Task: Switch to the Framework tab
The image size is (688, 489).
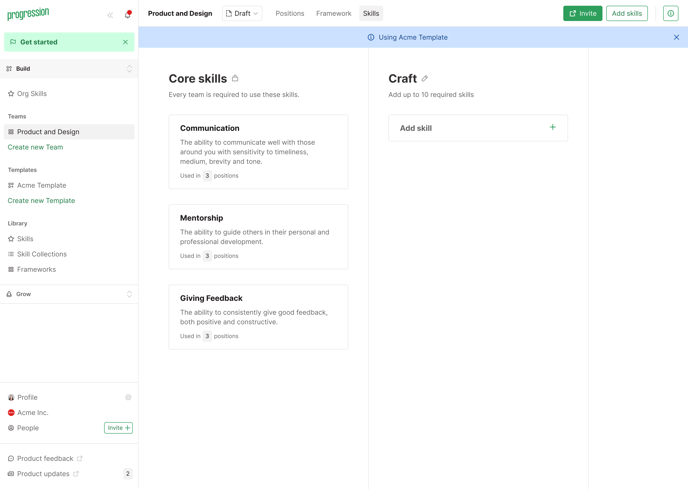Action: (x=333, y=14)
